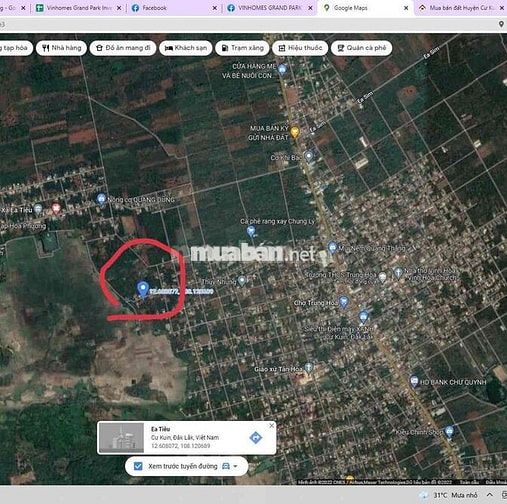
Task: Open the Ea Tiêu street view thumbnail
Action: click(121, 438)
